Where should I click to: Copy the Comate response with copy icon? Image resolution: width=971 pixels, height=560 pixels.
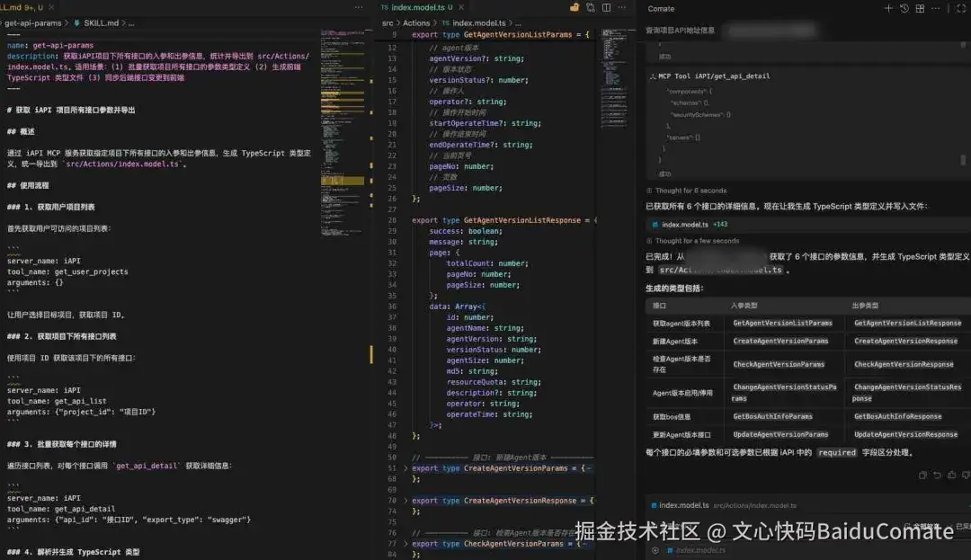[922, 476]
